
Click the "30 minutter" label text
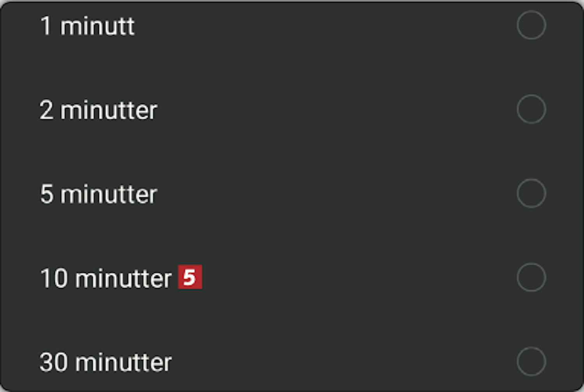pyautogui.click(x=106, y=362)
